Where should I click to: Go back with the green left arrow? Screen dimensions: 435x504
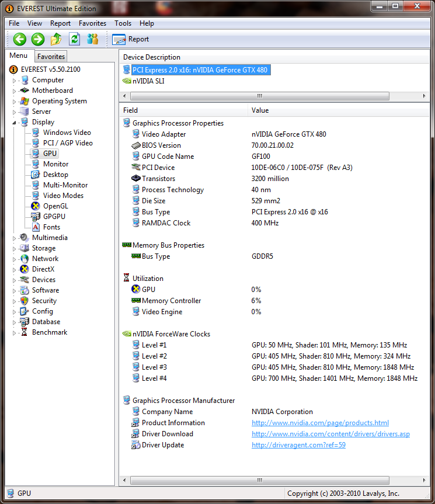pos(20,40)
